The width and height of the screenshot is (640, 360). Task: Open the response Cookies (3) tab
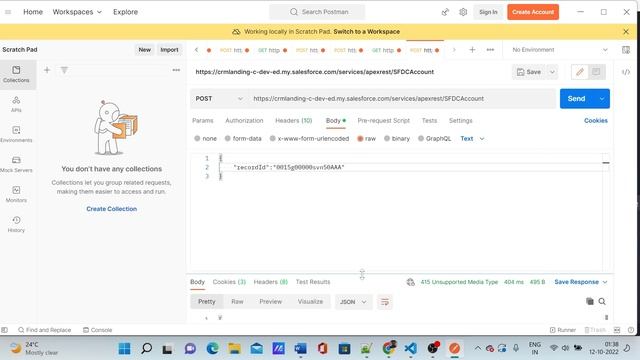[x=229, y=282]
